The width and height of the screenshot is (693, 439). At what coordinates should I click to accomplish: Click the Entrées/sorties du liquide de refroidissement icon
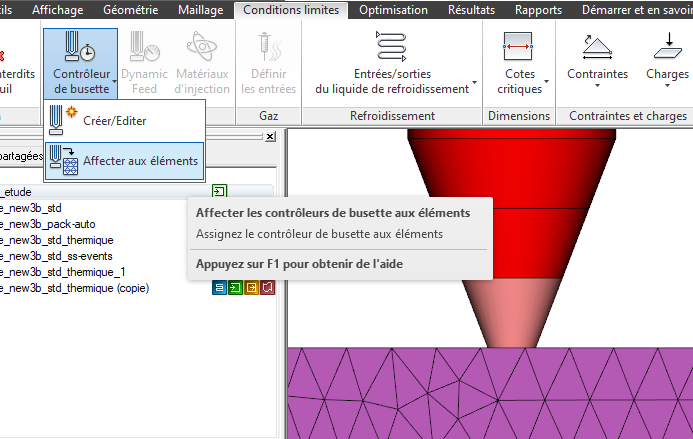391,47
